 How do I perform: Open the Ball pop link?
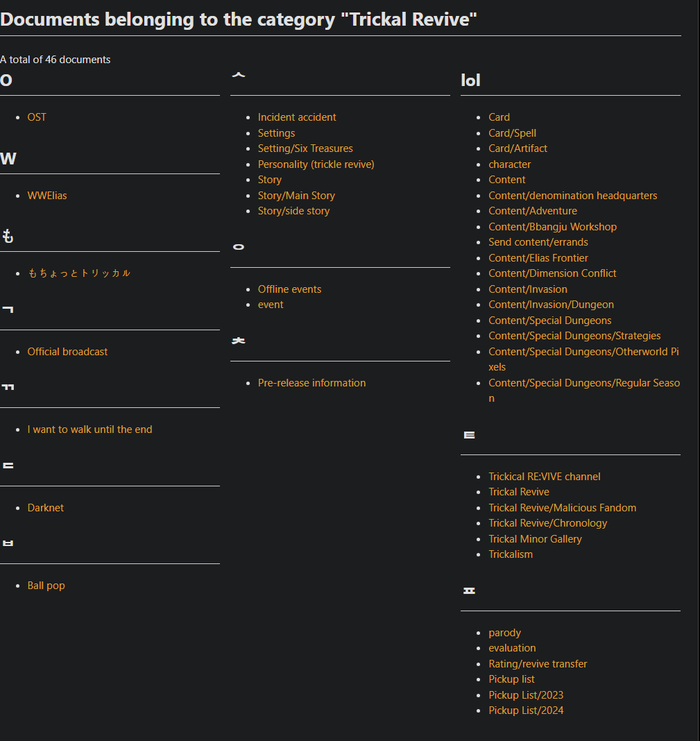[x=46, y=586]
